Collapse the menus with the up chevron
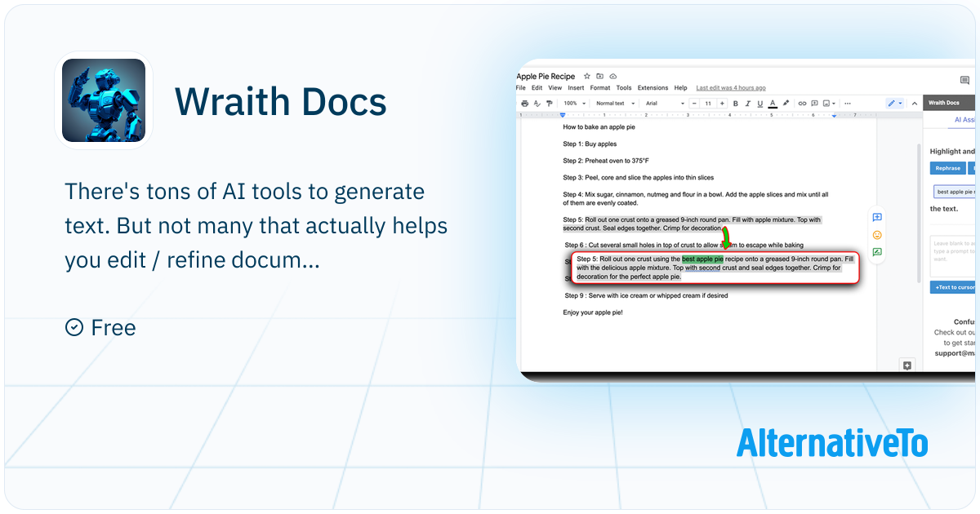The height and width of the screenshot is (514, 980). tap(914, 104)
